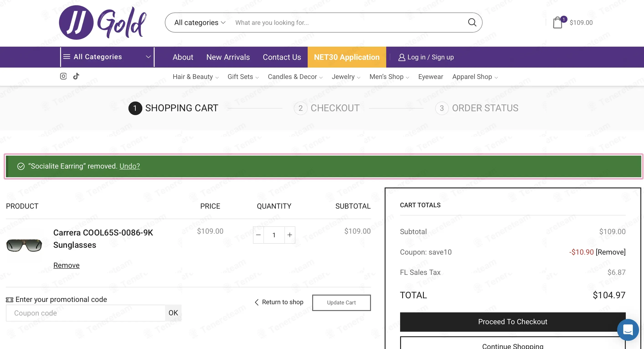This screenshot has width=644, height=349.
Task: Click OK to apply coupon
Action: [173, 313]
